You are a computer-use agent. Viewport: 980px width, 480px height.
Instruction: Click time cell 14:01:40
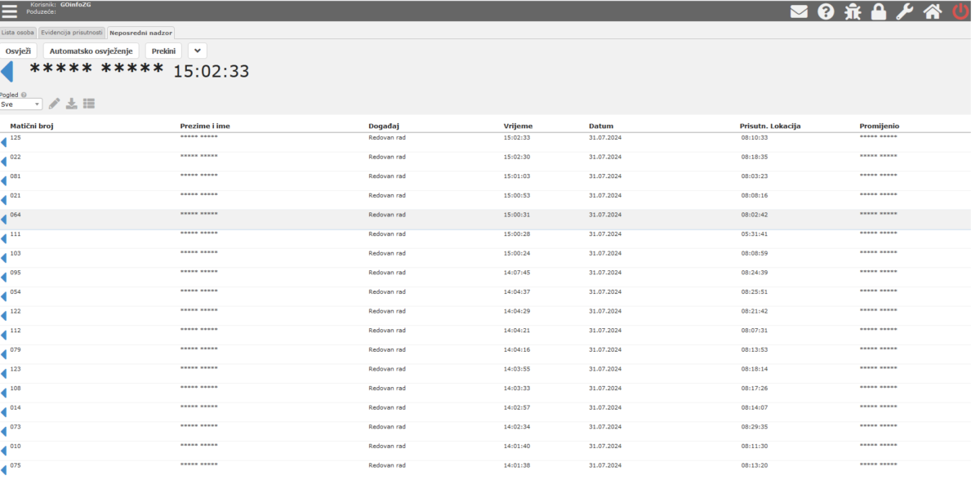517,447
